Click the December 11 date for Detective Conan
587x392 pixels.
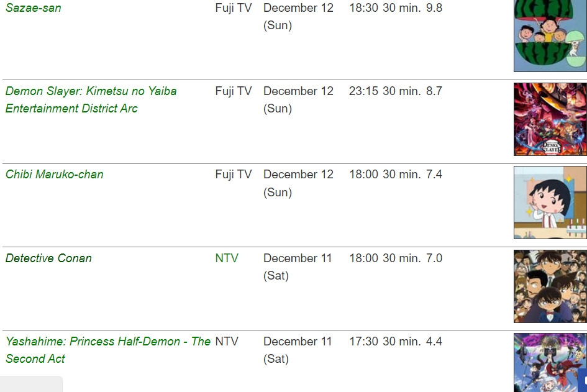pos(298,258)
